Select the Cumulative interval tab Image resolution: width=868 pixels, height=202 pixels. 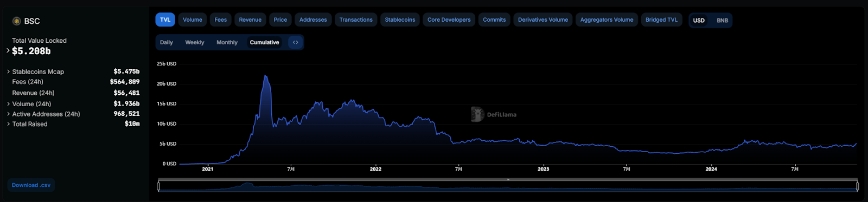(264, 42)
